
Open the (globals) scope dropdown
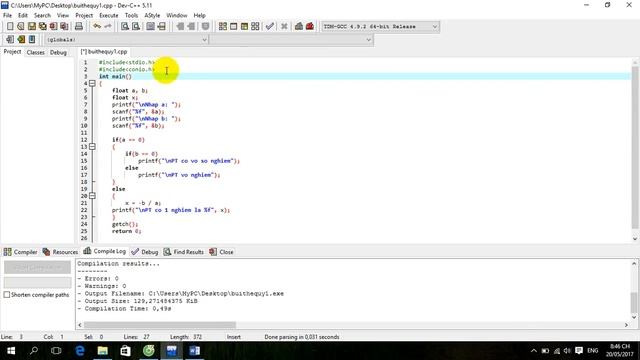tap(126, 40)
